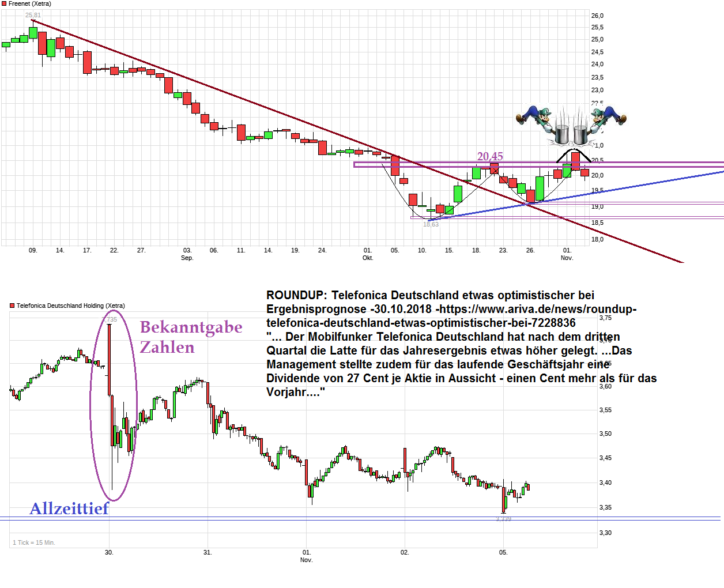Click the '25,81' high price label

coord(33,16)
